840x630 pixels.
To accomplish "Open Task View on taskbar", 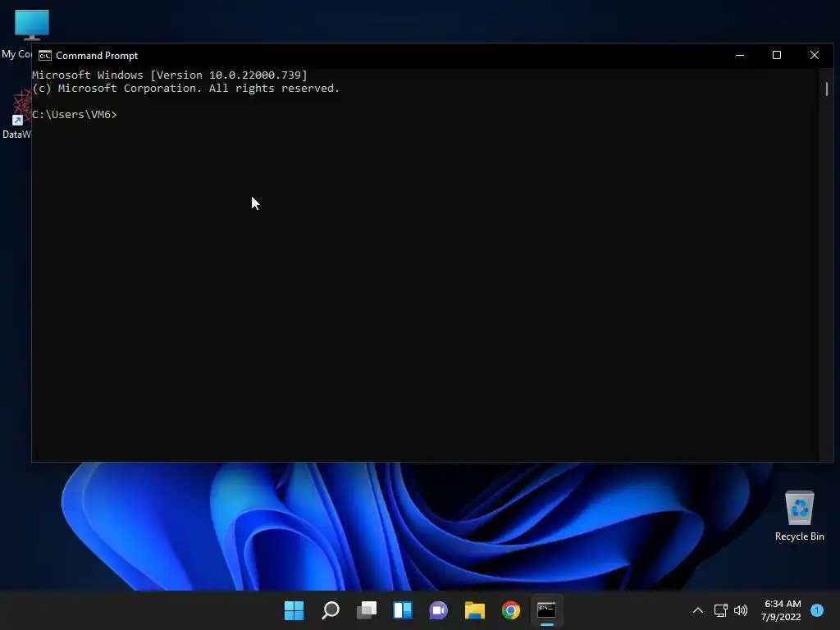I will (x=367, y=610).
